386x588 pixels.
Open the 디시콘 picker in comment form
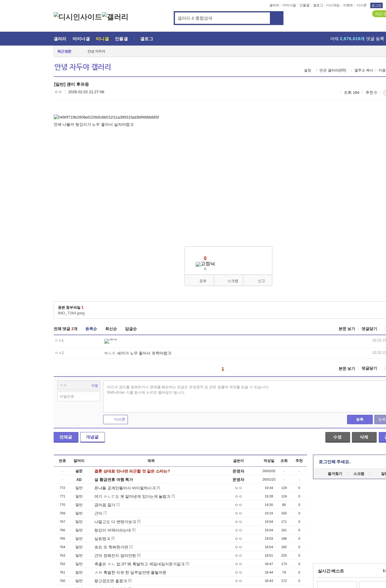115,419
